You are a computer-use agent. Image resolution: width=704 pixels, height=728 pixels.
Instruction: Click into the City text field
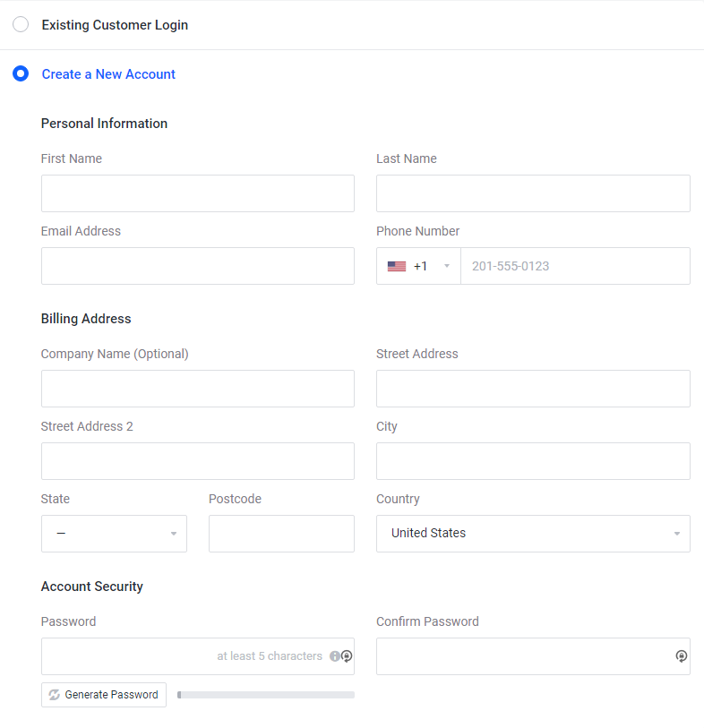point(533,461)
